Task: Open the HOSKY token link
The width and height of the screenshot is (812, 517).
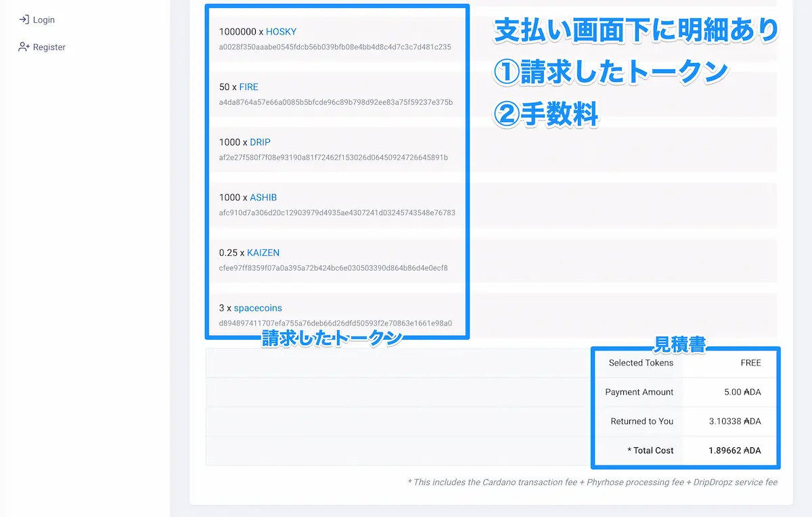Action: [281, 32]
